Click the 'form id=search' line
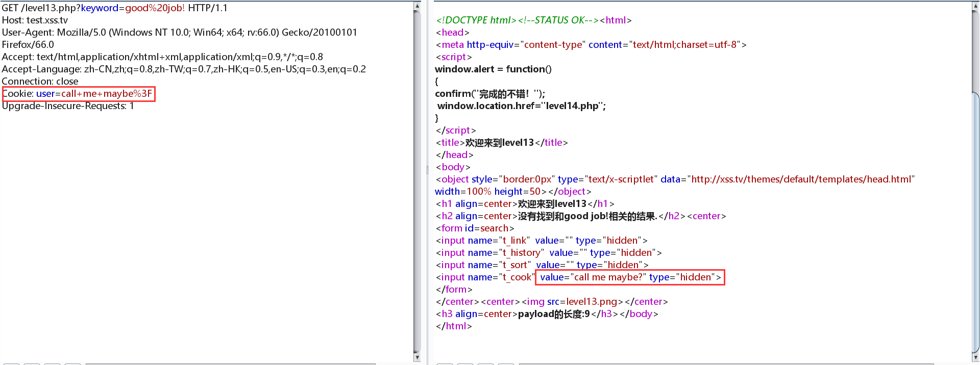The height and width of the screenshot is (365, 980). point(475,228)
